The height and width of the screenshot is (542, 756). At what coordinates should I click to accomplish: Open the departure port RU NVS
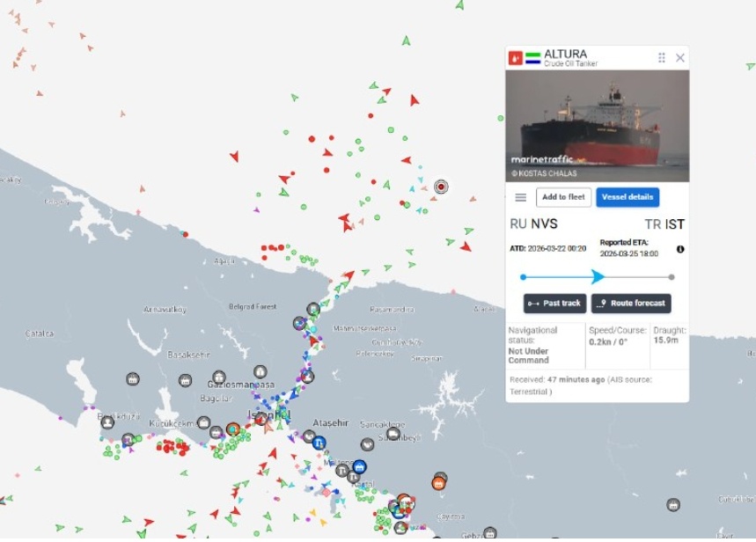(x=533, y=224)
